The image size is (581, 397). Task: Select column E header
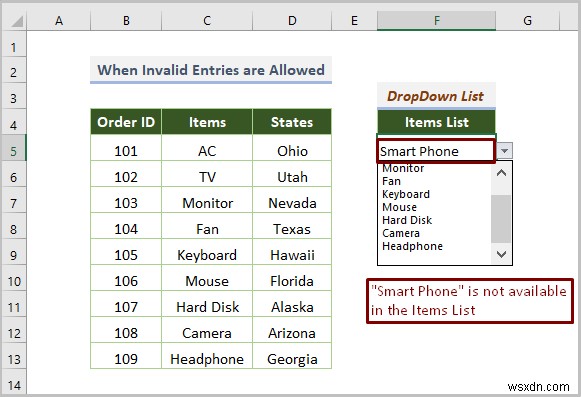(354, 21)
